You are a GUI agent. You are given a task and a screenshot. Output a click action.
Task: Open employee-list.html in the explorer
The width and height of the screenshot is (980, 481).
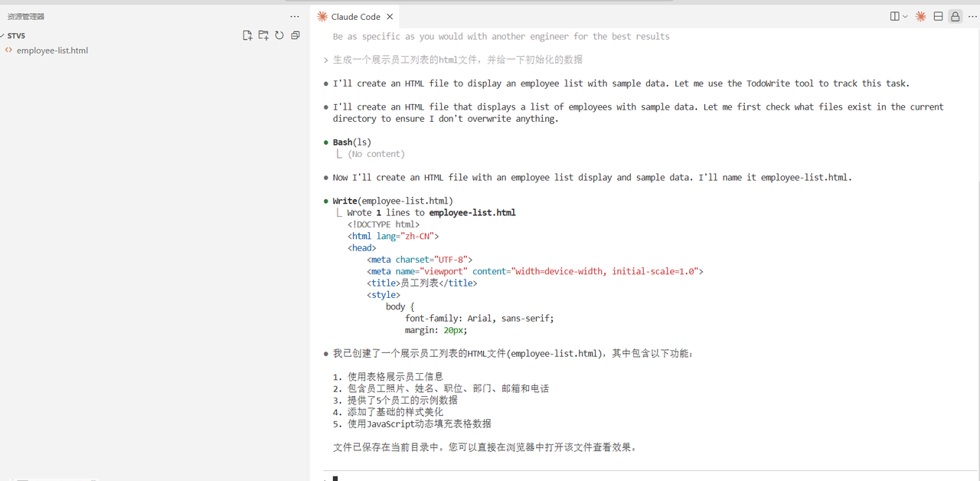(x=52, y=51)
